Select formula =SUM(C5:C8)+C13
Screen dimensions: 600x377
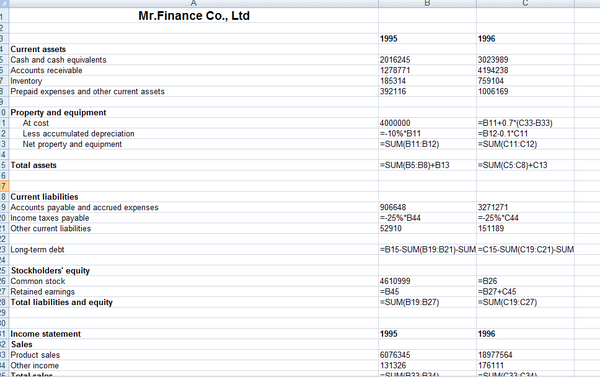coord(513,165)
